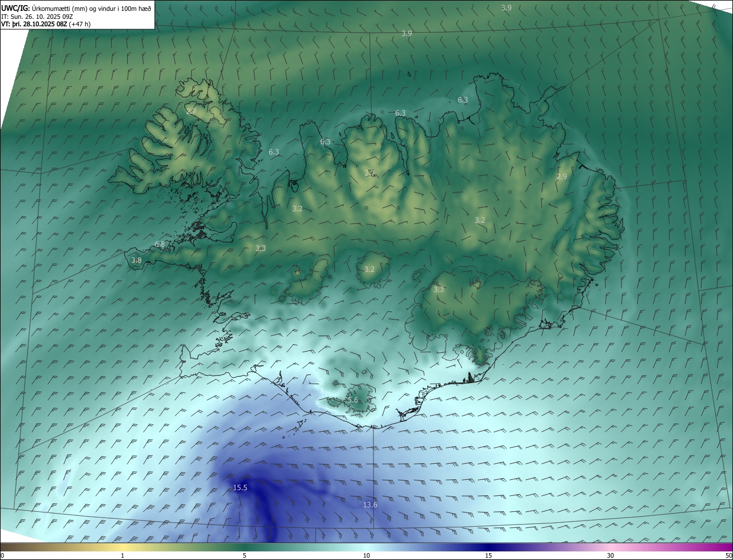Click the "15" tick label on the color scale
The height and width of the screenshot is (560, 733).
pos(488,555)
